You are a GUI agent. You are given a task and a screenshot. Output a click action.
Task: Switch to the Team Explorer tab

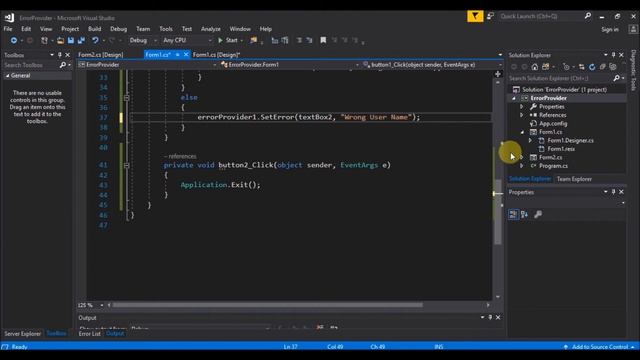pos(574,179)
